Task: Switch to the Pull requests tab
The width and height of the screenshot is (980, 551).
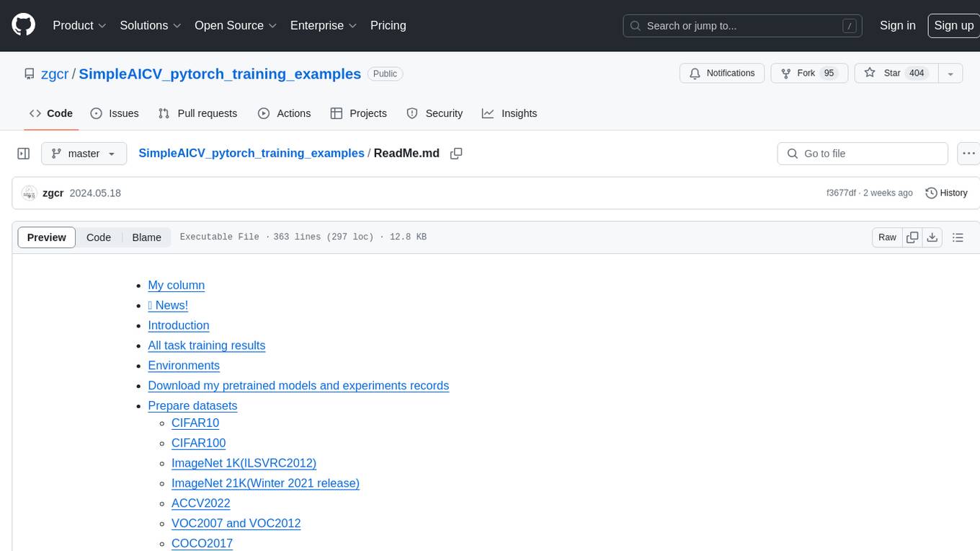Action: pyautogui.click(x=197, y=113)
